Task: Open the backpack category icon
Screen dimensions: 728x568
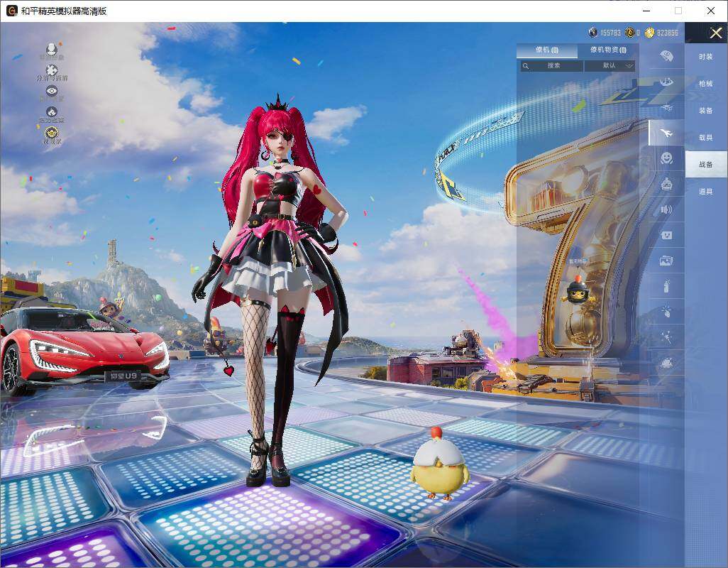Action: coord(667,55)
